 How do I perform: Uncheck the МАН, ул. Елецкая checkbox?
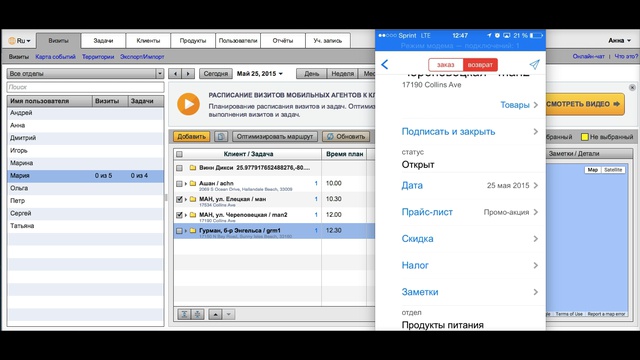pos(179,199)
